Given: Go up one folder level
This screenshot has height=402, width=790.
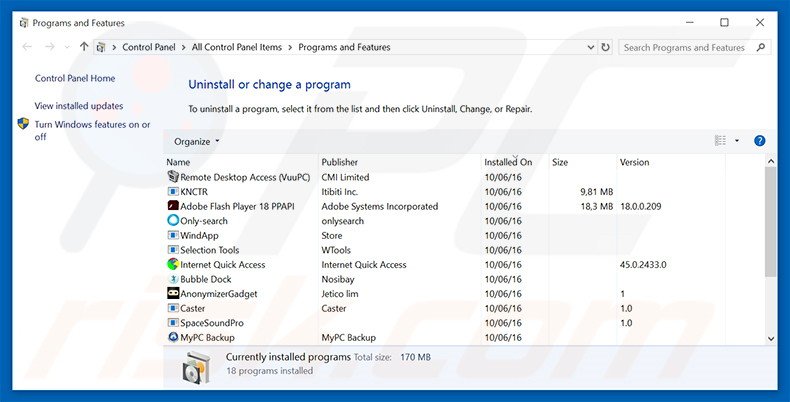Looking at the screenshot, I should click(84, 47).
